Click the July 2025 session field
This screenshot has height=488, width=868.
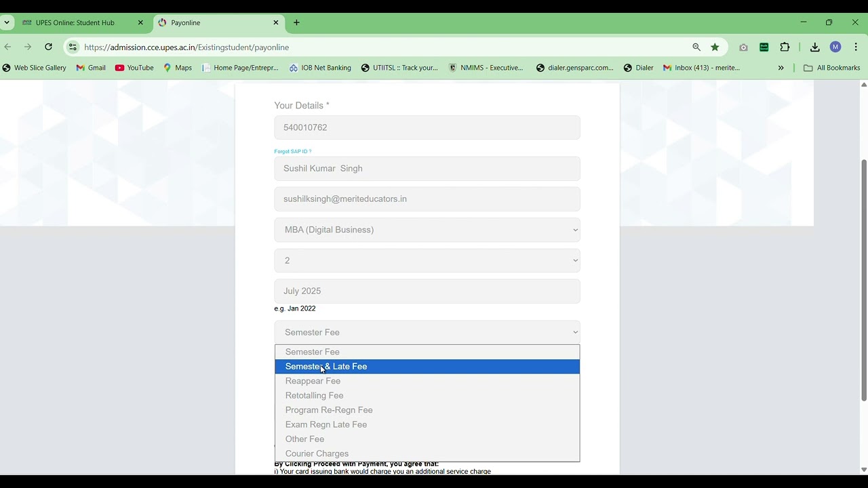click(427, 291)
